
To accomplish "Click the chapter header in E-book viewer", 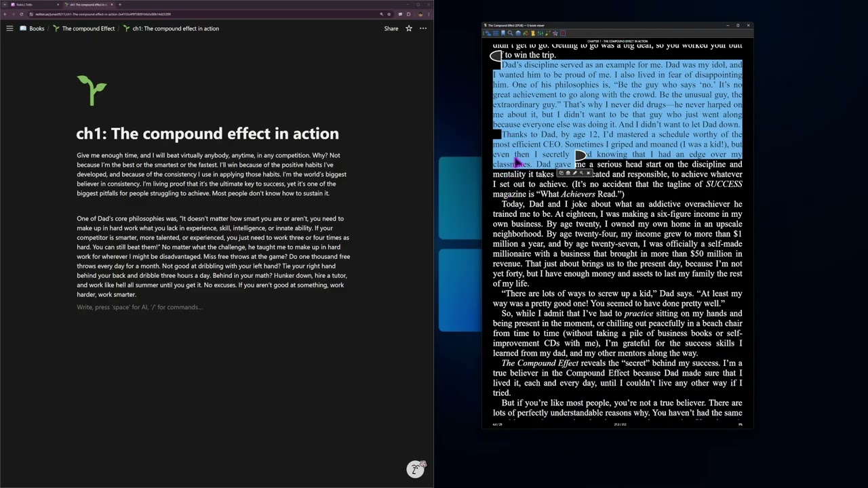I will tap(617, 41).
